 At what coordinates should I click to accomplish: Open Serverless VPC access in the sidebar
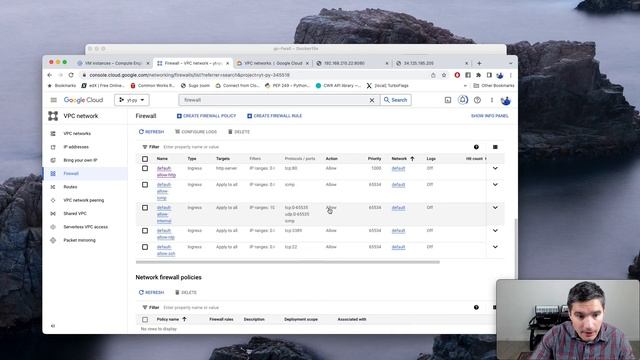(86, 227)
